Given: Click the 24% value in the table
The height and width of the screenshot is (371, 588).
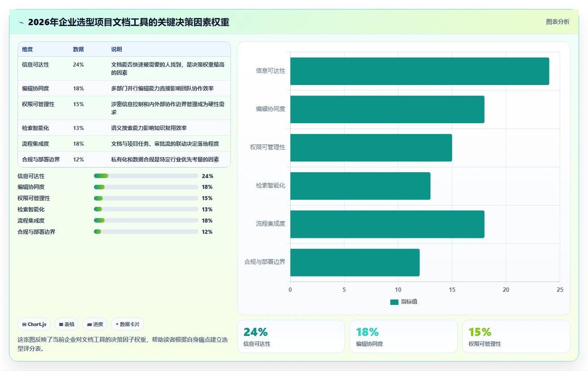Looking at the screenshot, I should point(78,65).
